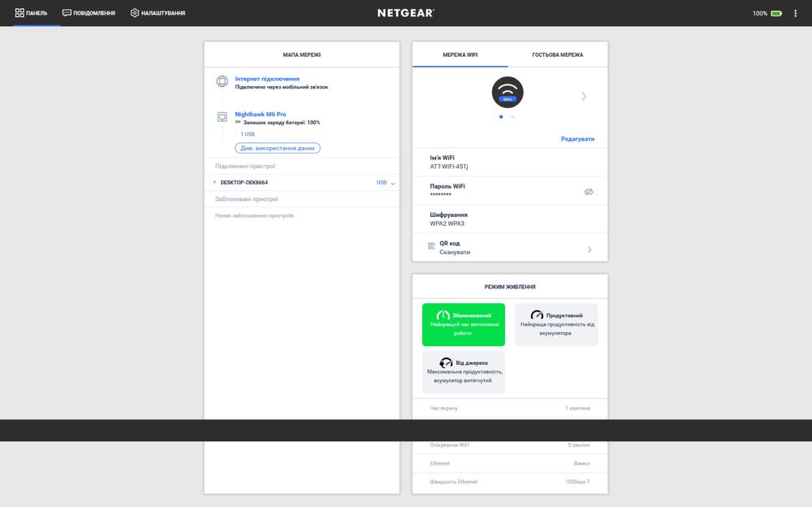This screenshot has width=812, height=507.
Task: Click the globe icon for internet connection
Action: pos(222,81)
